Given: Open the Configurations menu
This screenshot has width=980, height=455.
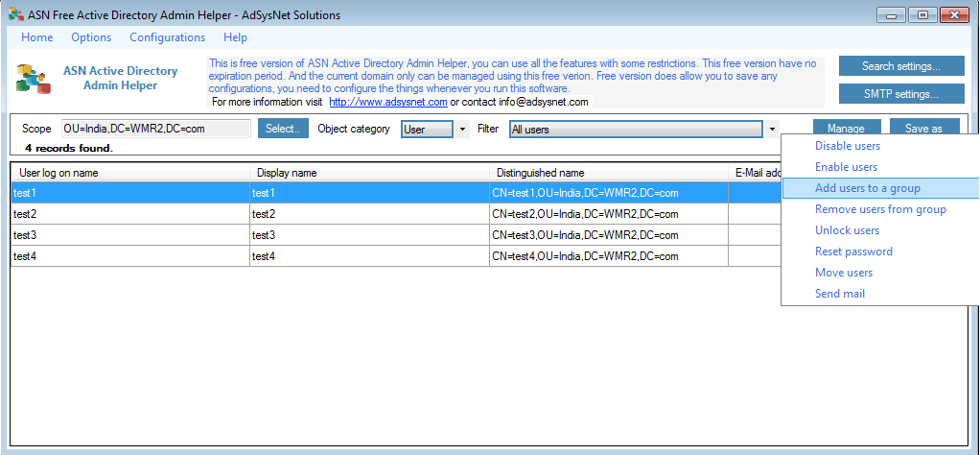Looking at the screenshot, I should (168, 36).
